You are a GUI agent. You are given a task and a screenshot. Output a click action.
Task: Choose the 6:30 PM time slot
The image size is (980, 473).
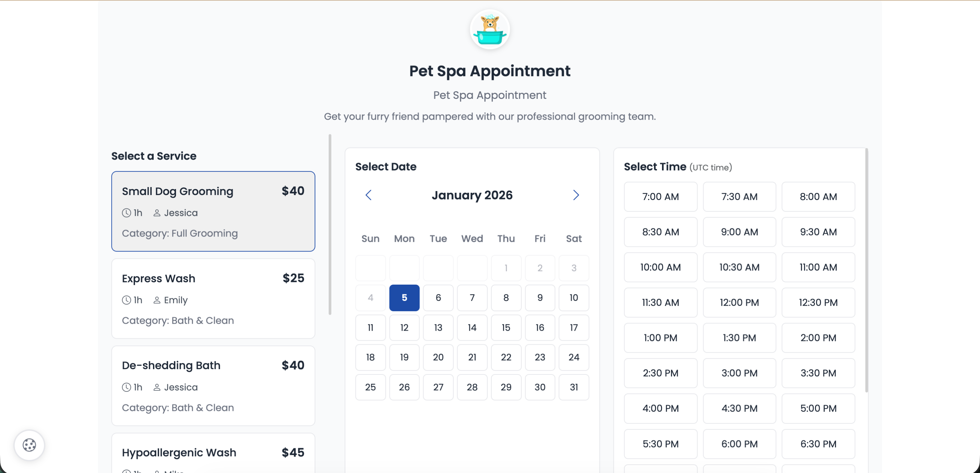pyautogui.click(x=818, y=444)
